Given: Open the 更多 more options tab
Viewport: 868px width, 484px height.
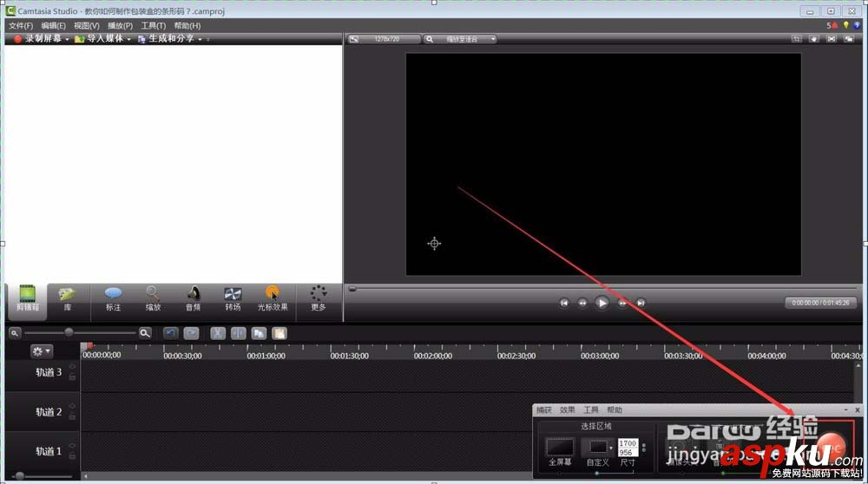Looking at the screenshot, I should 319,298.
